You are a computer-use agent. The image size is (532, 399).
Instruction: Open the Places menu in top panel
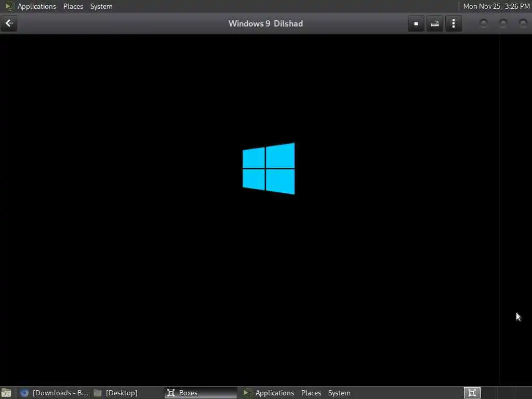point(73,6)
